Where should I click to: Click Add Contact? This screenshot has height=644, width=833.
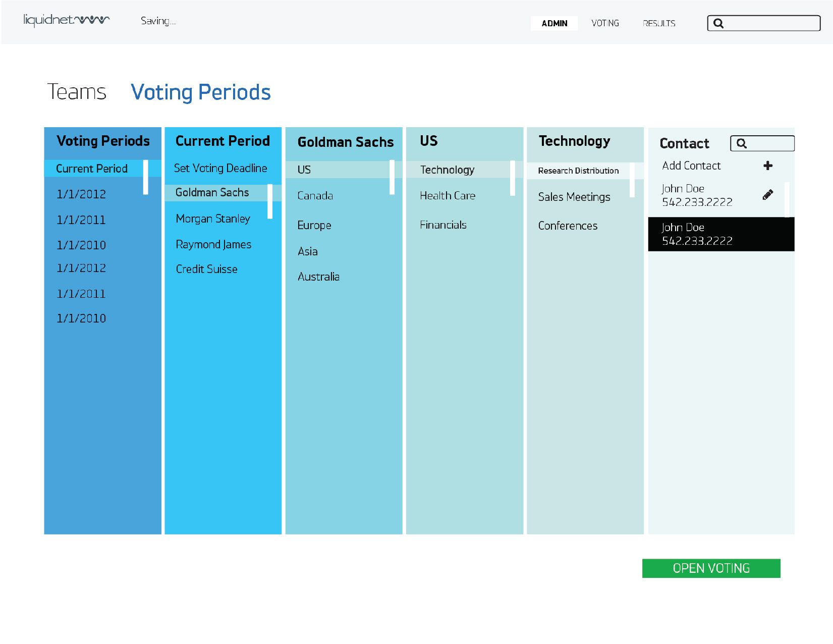[691, 166]
